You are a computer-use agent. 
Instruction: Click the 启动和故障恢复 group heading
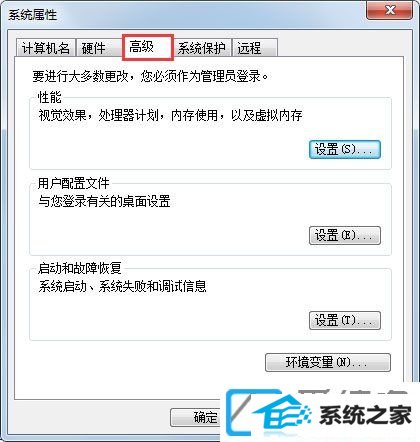click(80, 268)
